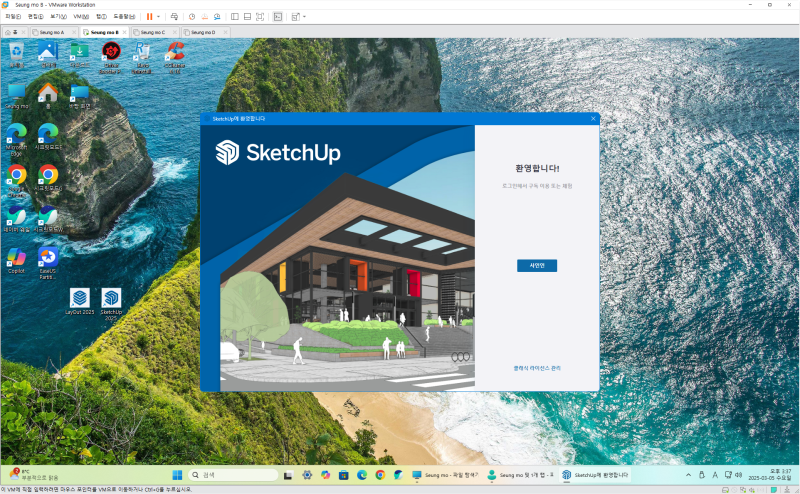800x494 pixels.
Task: Select the green downloads folder desktop icon
Action: (80, 56)
